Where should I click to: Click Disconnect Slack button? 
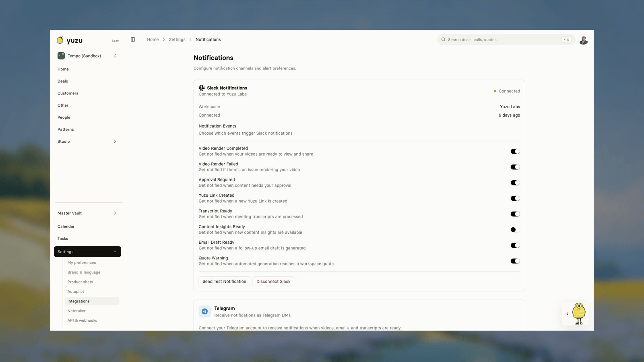point(273,282)
